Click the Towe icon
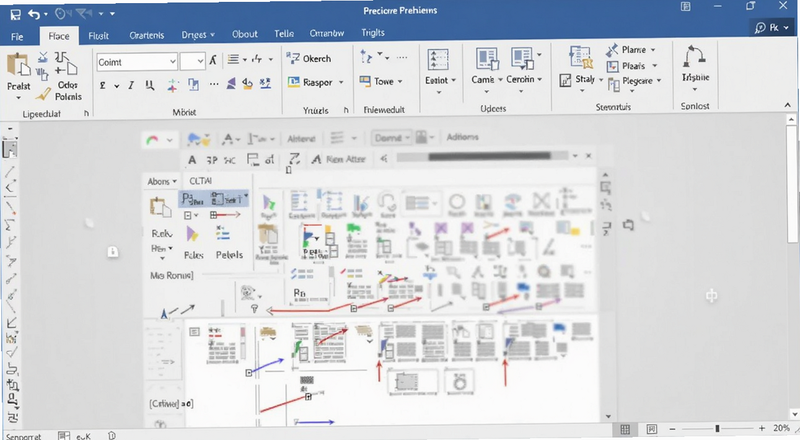Screen dimensions: 800x440 pos(365,81)
